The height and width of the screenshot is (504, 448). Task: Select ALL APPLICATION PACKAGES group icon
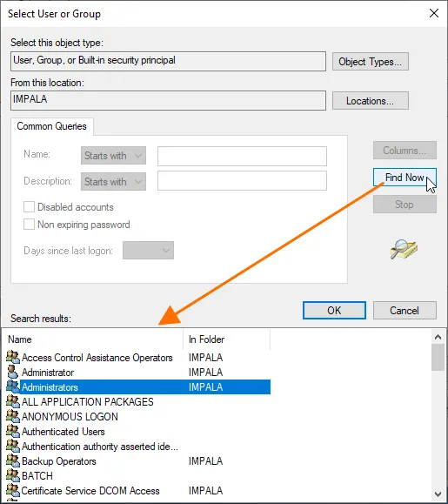click(13, 401)
